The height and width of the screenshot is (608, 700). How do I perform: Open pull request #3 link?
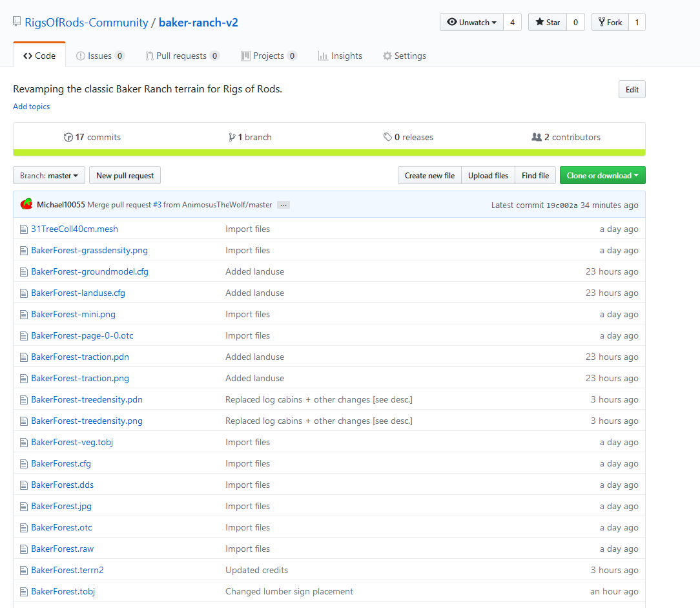pos(157,205)
